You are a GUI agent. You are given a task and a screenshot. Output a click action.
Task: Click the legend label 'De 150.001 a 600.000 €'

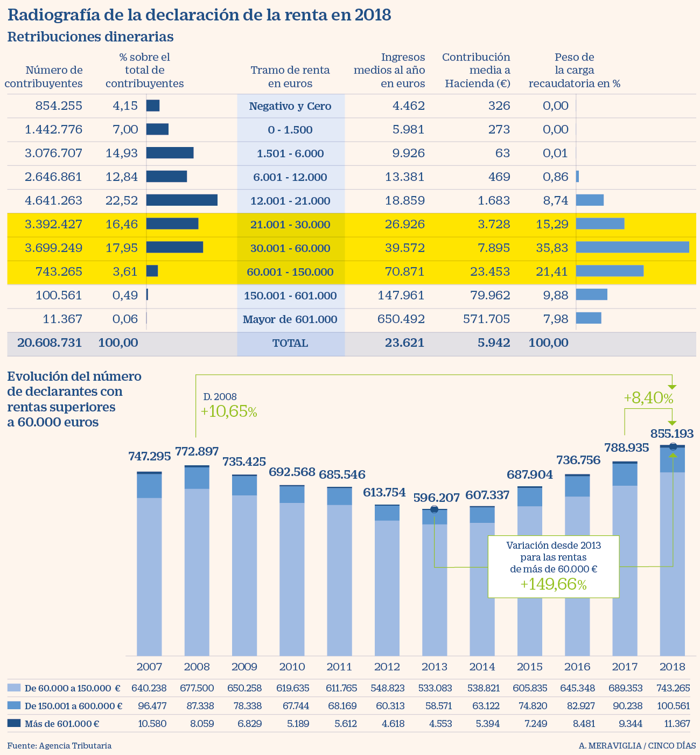[x=74, y=706]
